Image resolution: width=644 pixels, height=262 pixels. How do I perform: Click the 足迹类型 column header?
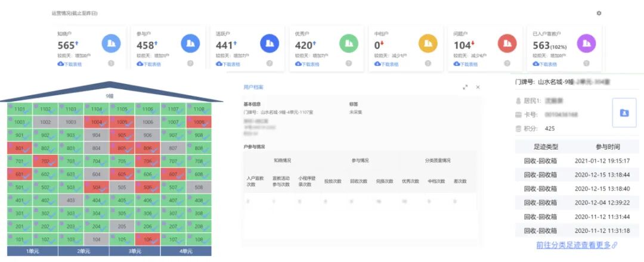[547, 147]
